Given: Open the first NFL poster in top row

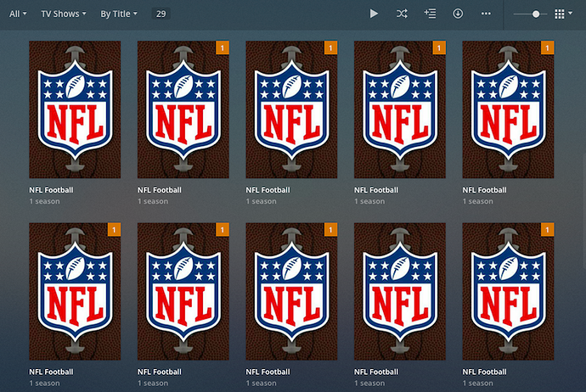Looking at the screenshot, I should tap(75, 109).
